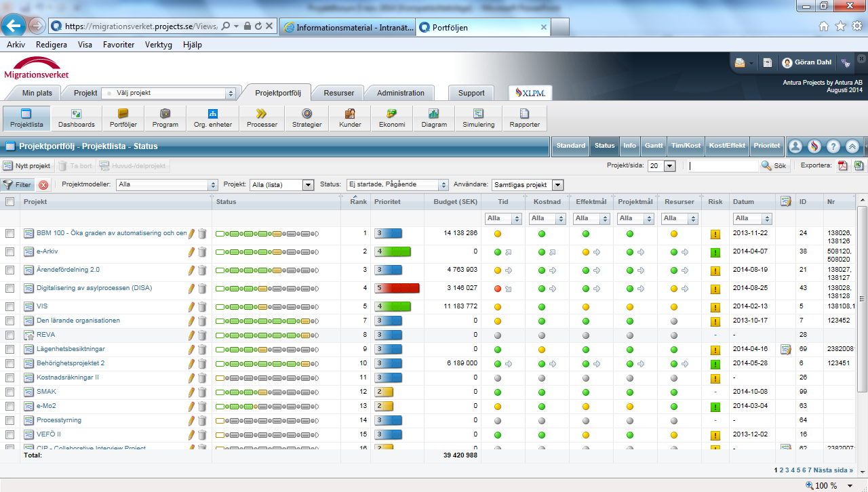Check the REVA project checkbox
This screenshot has height=492, width=868.
[x=9, y=335]
